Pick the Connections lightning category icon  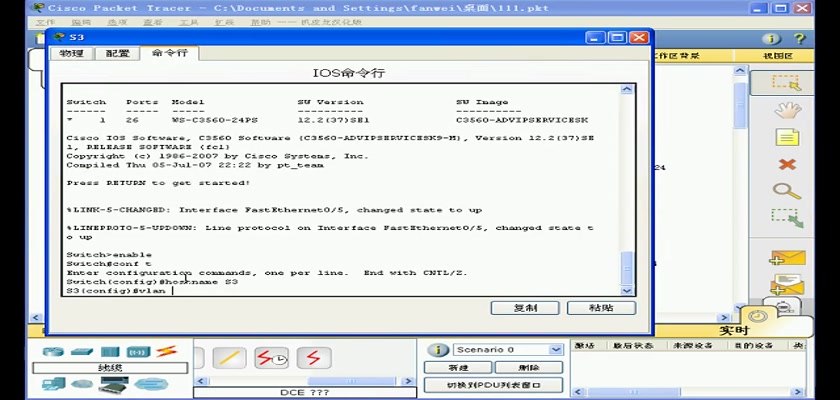166,351
